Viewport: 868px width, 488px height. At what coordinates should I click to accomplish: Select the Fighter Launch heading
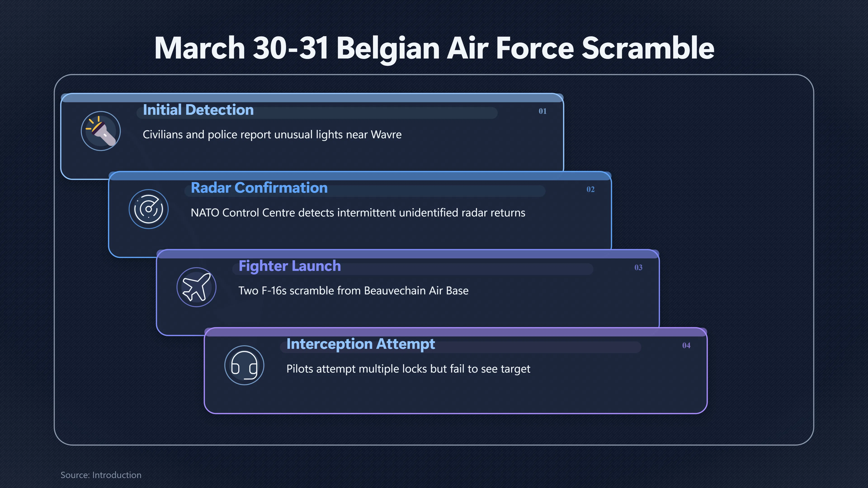point(290,266)
